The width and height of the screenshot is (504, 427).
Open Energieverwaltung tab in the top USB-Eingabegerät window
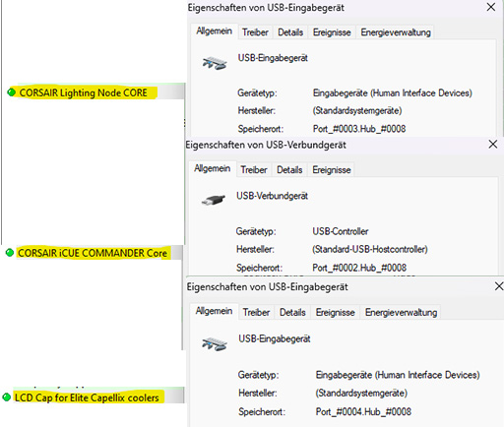click(x=396, y=32)
